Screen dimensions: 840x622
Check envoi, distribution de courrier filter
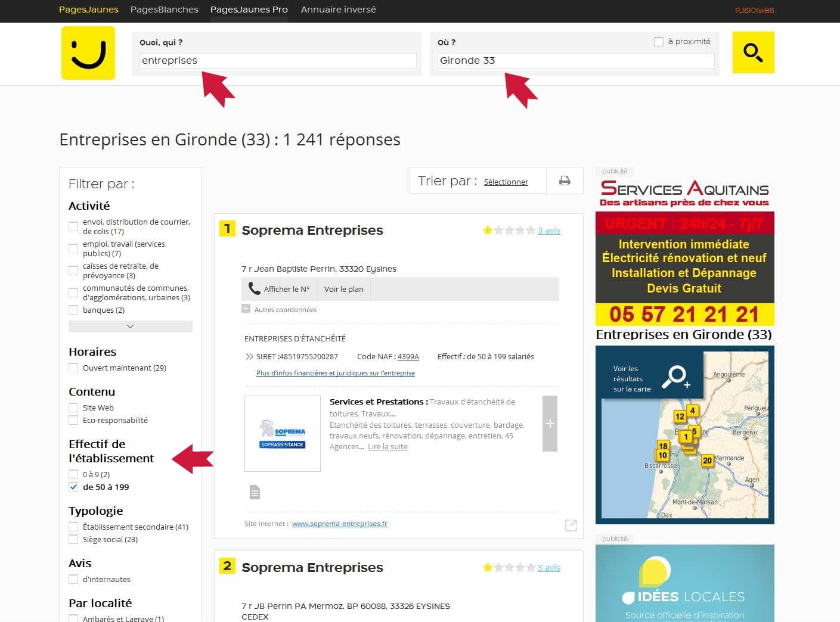click(x=73, y=226)
